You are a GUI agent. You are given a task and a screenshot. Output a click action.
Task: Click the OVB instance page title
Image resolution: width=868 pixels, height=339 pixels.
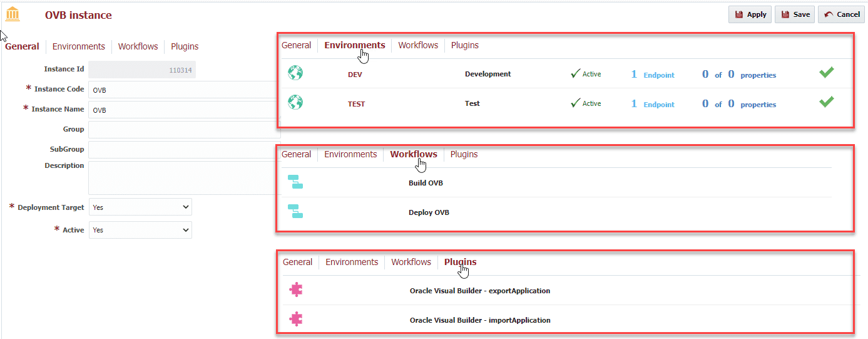[x=78, y=15]
